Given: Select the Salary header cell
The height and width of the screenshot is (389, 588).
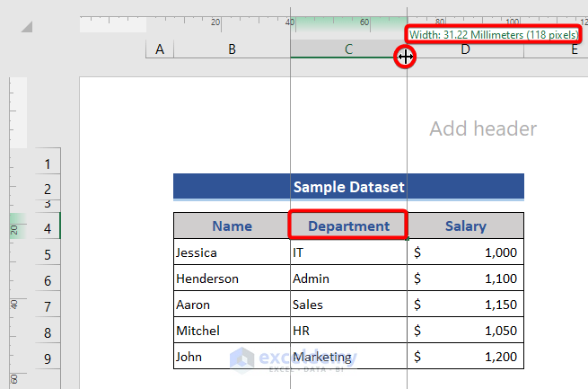Looking at the screenshot, I should coord(465,225).
